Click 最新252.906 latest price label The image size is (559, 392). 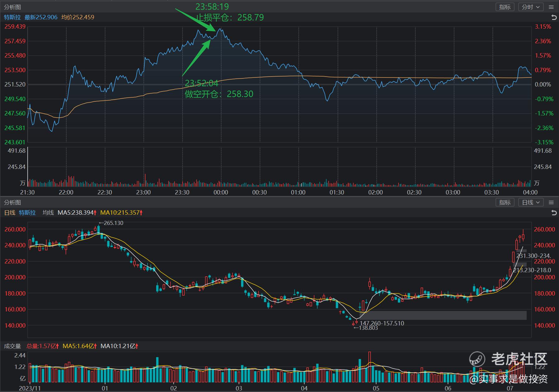(41, 17)
